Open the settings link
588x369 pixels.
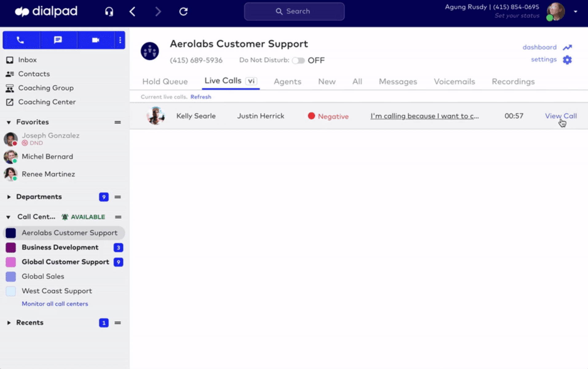click(x=544, y=59)
